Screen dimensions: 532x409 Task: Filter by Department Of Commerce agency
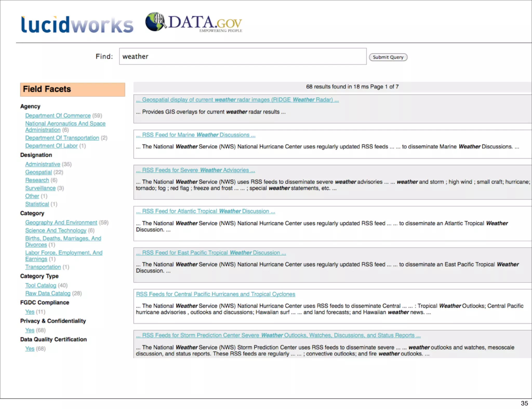coord(58,115)
